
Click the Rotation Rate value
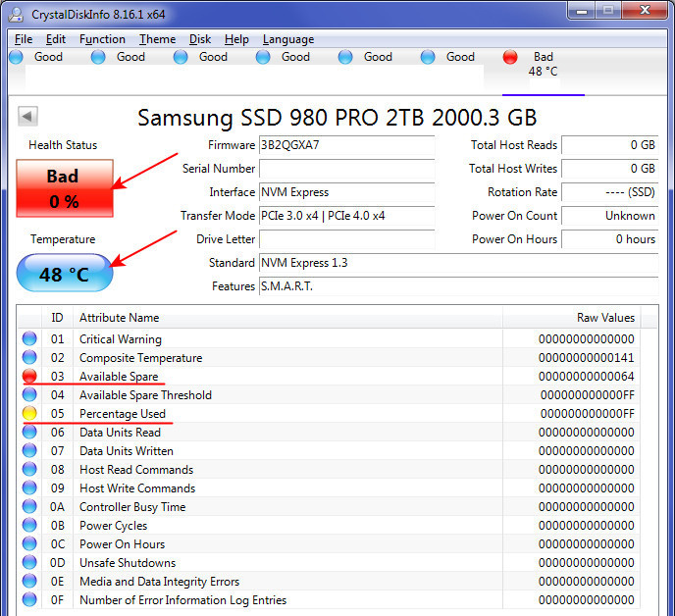click(610, 192)
